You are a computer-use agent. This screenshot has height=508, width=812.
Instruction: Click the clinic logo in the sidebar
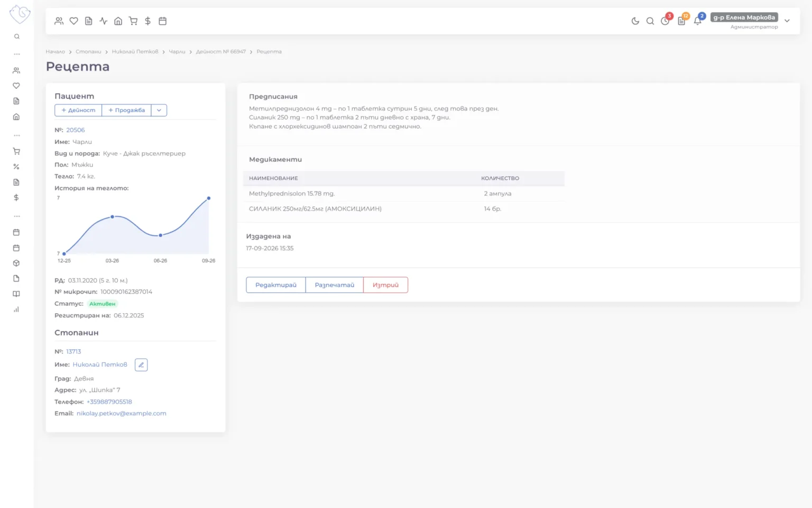tap(20, 14)
